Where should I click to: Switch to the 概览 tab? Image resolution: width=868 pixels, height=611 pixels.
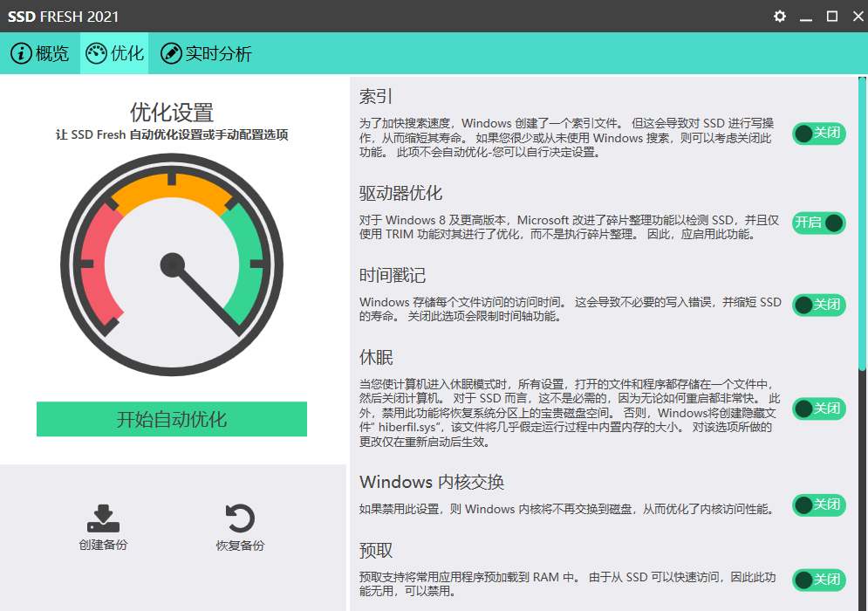click(x=40, y=53)
